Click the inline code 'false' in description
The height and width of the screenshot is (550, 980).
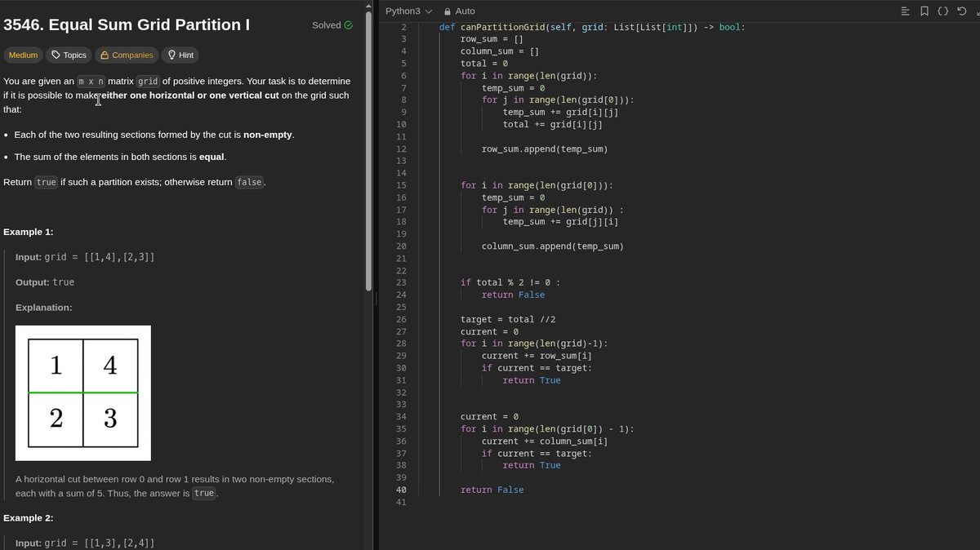(249, 182)
